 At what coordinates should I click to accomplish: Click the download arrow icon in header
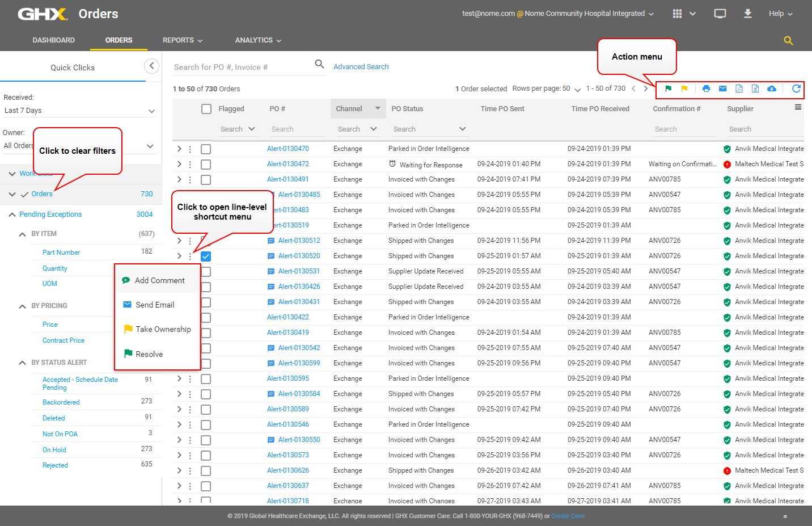coord(748,14)
